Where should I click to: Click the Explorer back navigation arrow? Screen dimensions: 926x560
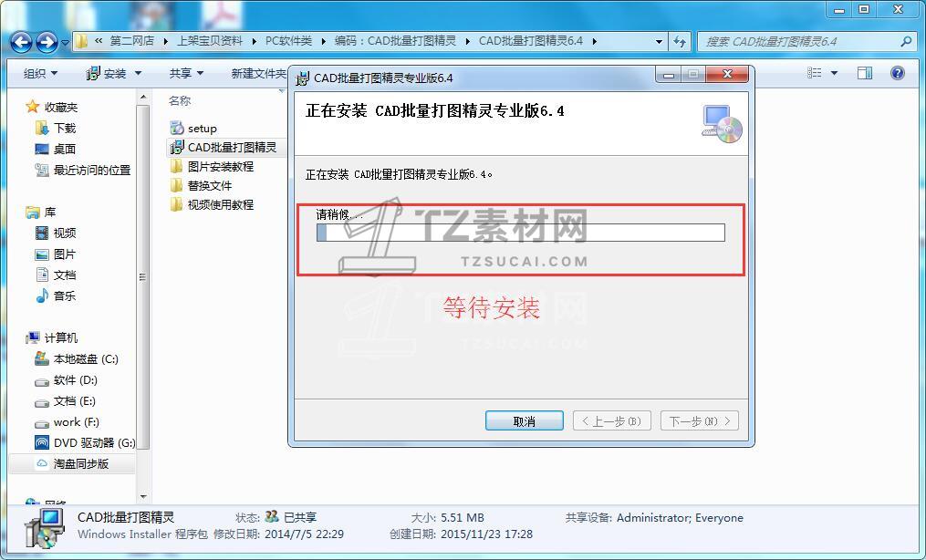coord(21,42)
